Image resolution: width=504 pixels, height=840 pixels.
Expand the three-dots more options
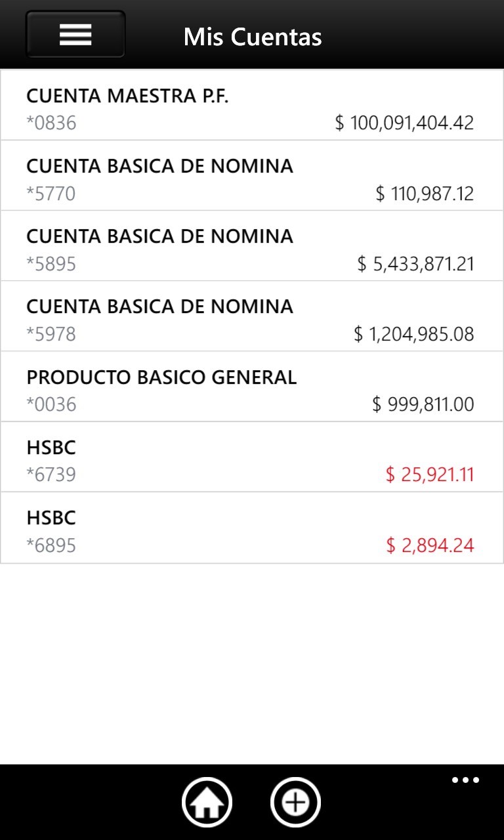[465, 780]
